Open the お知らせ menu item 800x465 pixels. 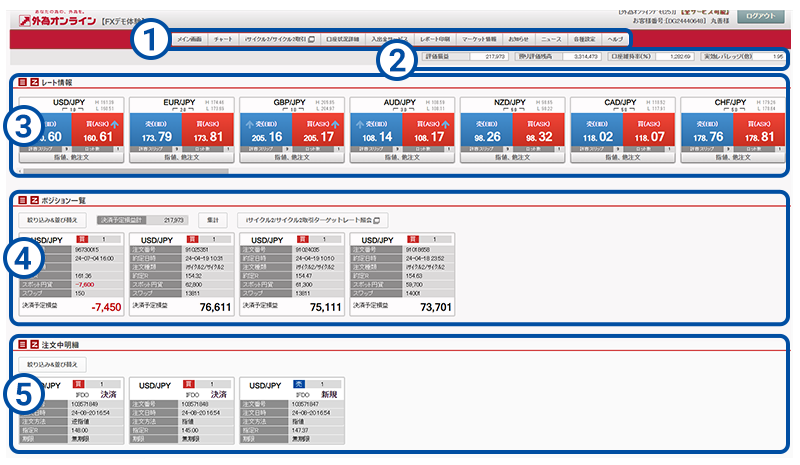tap(519, 39)
